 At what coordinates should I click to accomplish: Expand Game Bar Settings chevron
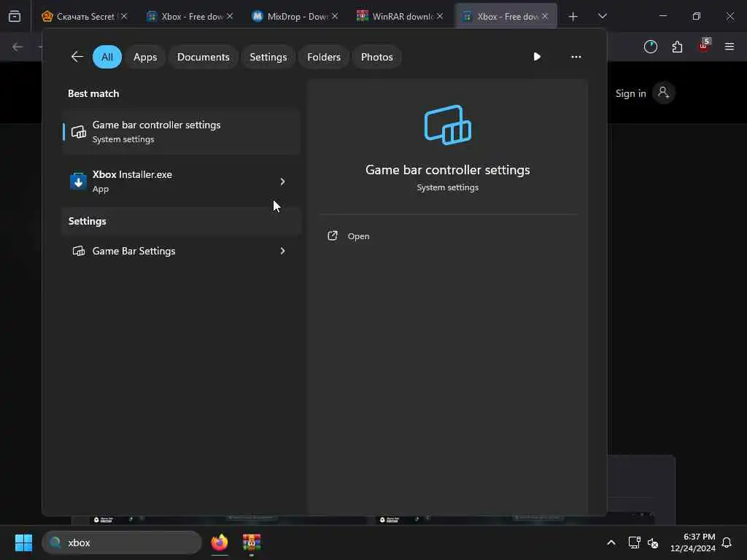(x=282, y=251)
